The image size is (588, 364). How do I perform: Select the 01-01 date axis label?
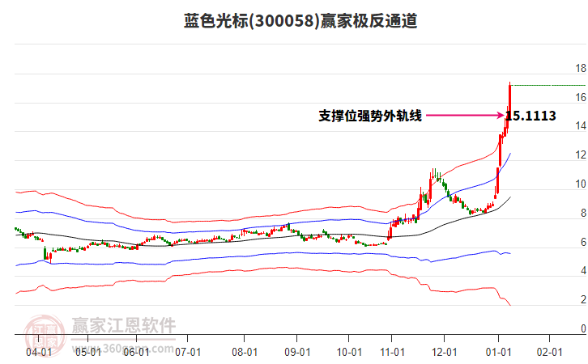pyautogui.click(x=498, y=353)
